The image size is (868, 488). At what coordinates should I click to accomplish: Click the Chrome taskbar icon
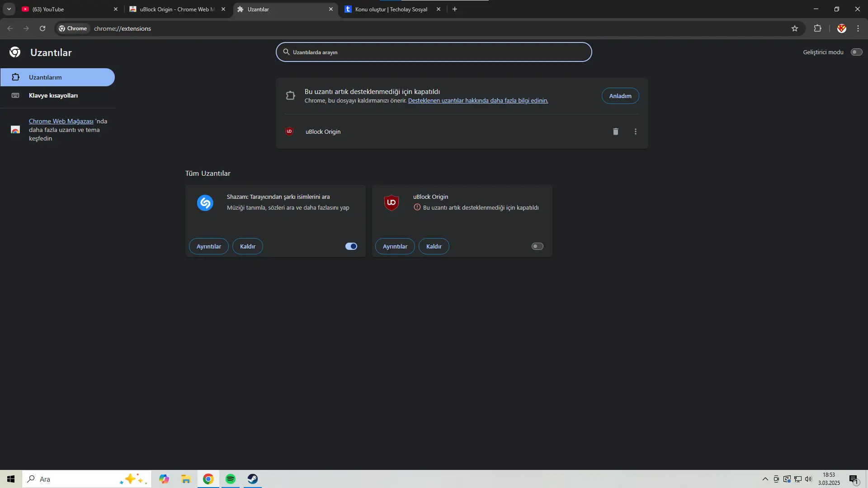pyautogui.click(x=208, y=479)
